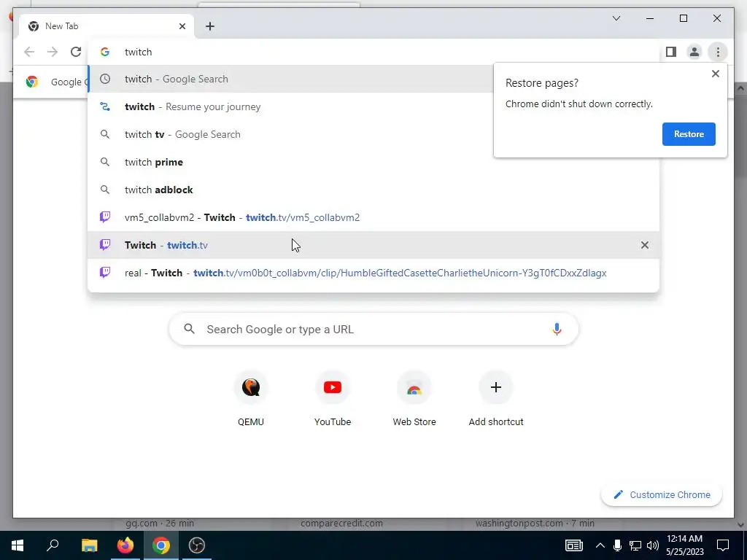Image resolution: width=747 pixels, height=560 pixels.
Task: Open taskbar Search
Action: [53, 545]
